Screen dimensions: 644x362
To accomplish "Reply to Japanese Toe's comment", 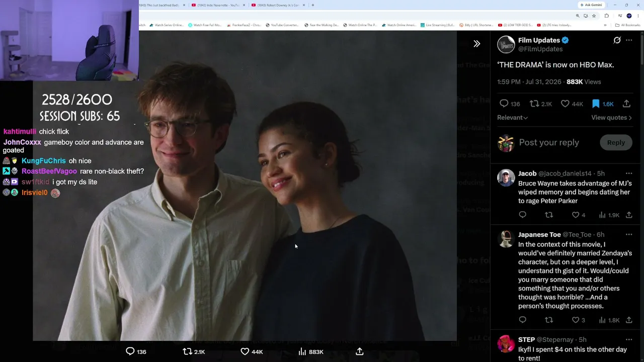I will (x=522, y=320).
